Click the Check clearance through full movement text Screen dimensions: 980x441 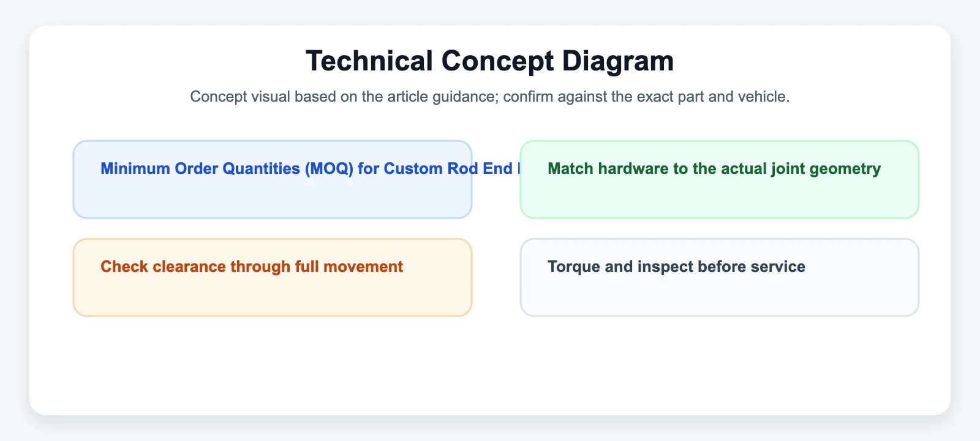252,267
